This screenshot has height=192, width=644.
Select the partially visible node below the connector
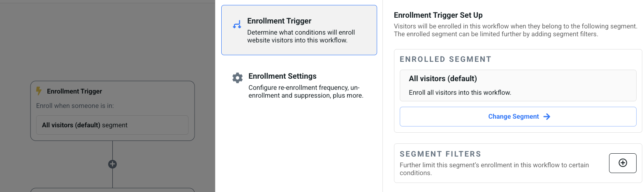(x=112, y=190)
